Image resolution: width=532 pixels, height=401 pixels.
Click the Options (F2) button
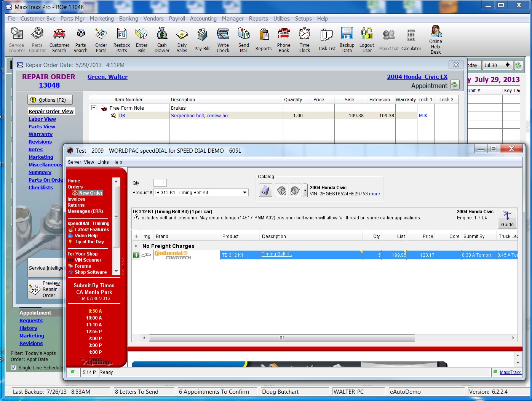click(x=50, y=100)
